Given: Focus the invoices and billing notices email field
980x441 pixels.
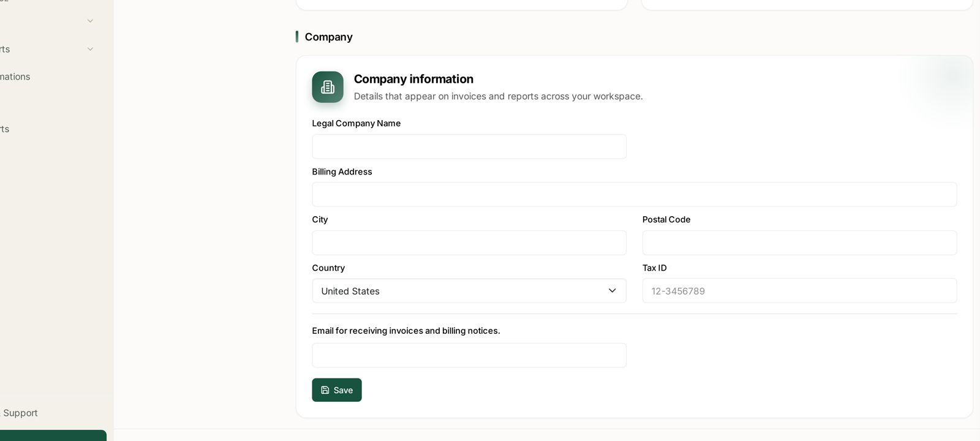Looking at the screenshot, I should (469, 355).
